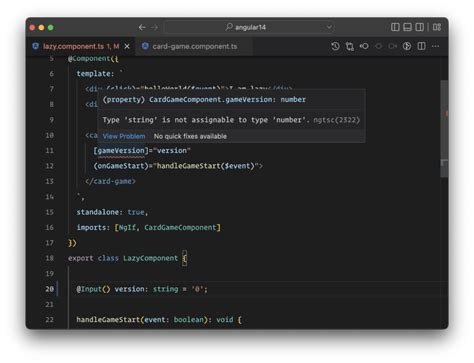Click the [gameVersion] binding with error underline
Image resolution: width=474 pixels, height=363 pixels.
pyautogui.click(x=121, y=151)
